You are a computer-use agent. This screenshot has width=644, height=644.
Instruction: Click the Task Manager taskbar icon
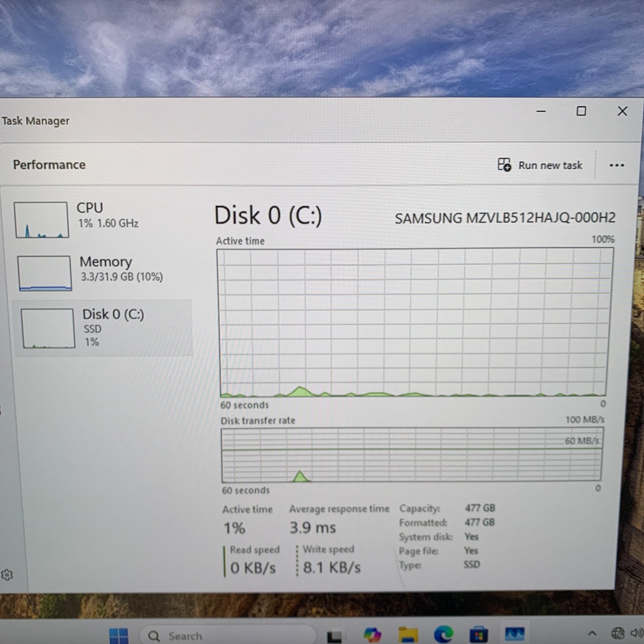point(514,634)
